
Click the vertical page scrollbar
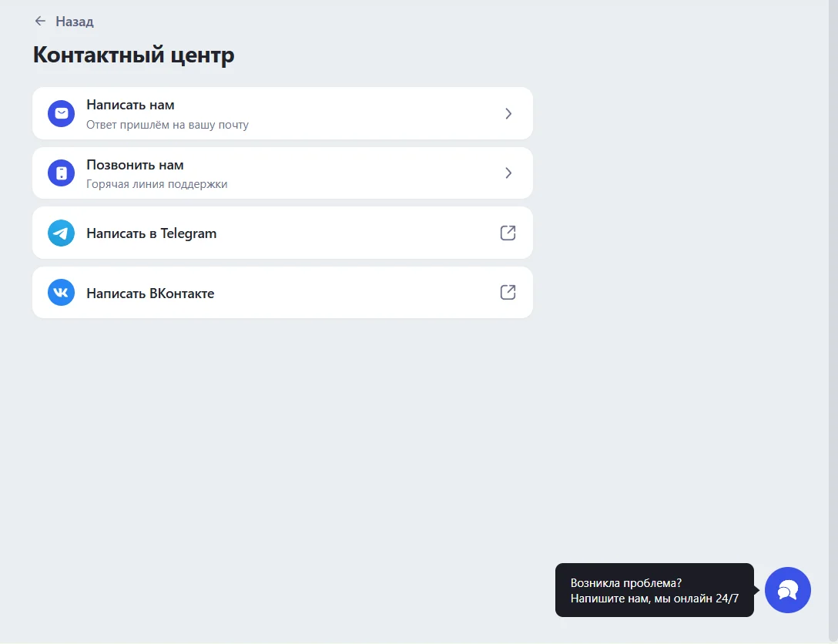click(833, 320)
